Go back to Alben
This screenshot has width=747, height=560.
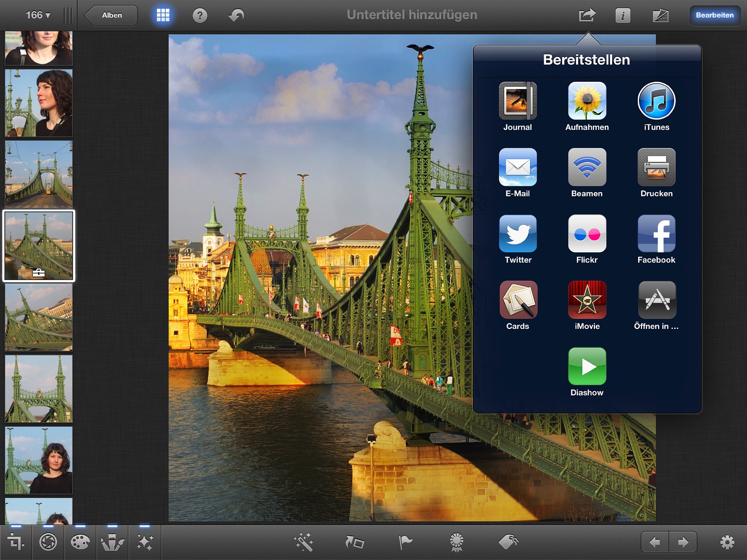tap(111, 15)
